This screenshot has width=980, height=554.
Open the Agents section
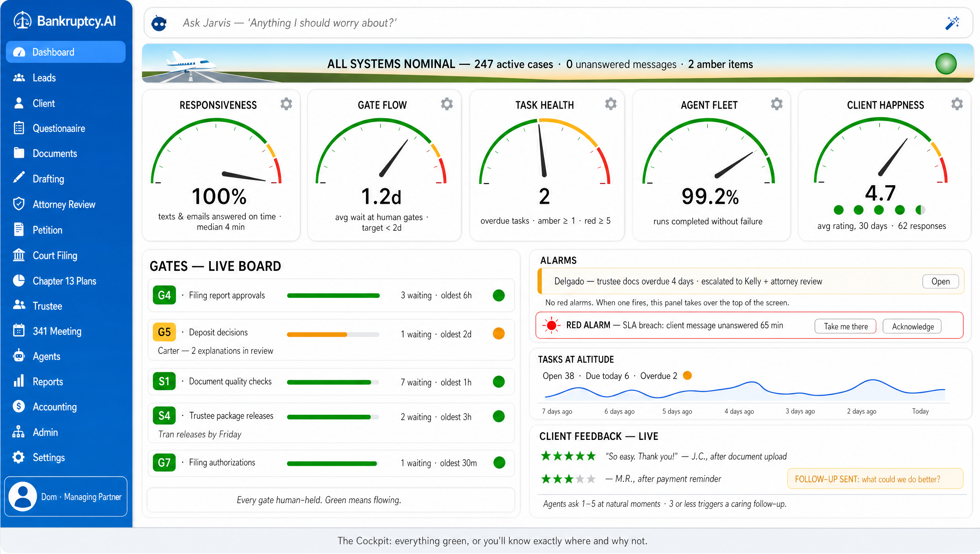[x=66, y=356]
